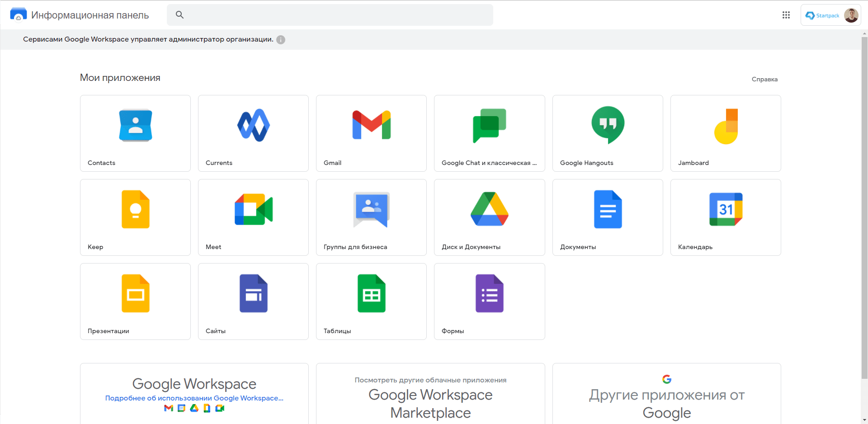Click the Keep label text
This screenshot has height=424, width=868.
pyautogui.click(x=95, y=247)
